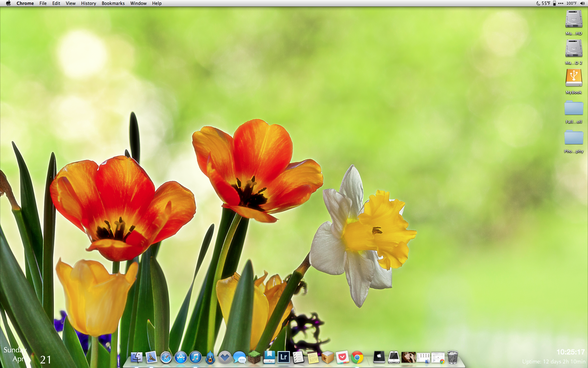Open the Apple menu
This screenshot has width=588, height=368.
pyautogui.click(x=8, y=3)
